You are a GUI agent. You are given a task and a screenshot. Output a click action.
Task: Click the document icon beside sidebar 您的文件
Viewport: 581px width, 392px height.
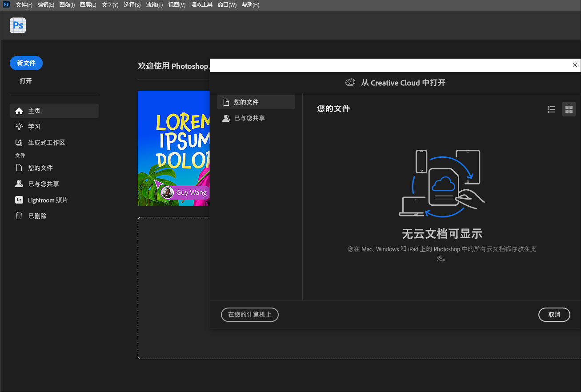19,168
